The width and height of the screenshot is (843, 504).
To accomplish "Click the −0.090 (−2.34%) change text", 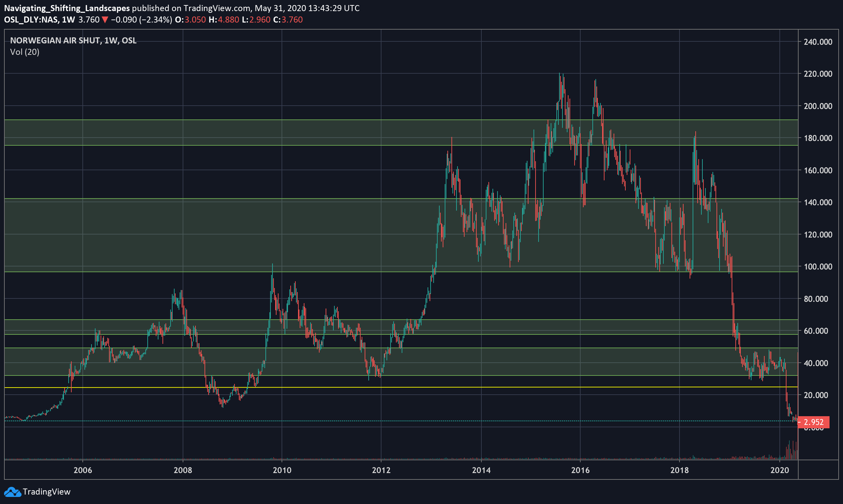I will pyautogui.click(x=141, y=20).
